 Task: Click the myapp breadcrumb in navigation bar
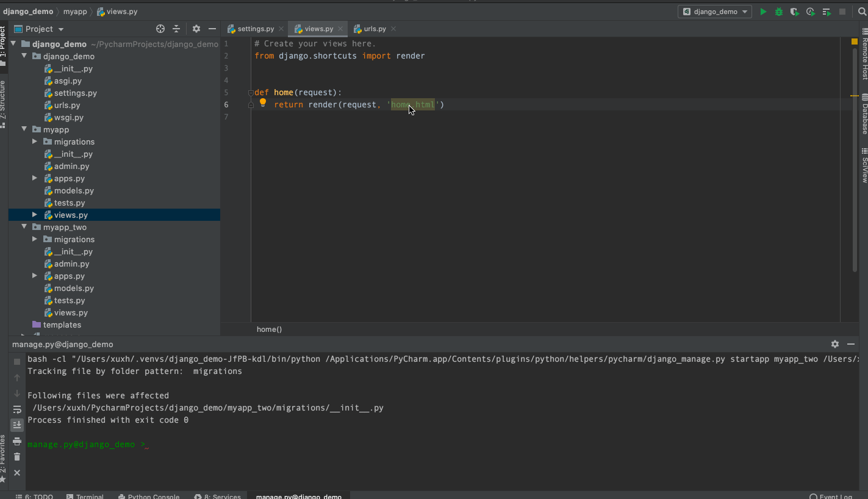coord(76,12)
